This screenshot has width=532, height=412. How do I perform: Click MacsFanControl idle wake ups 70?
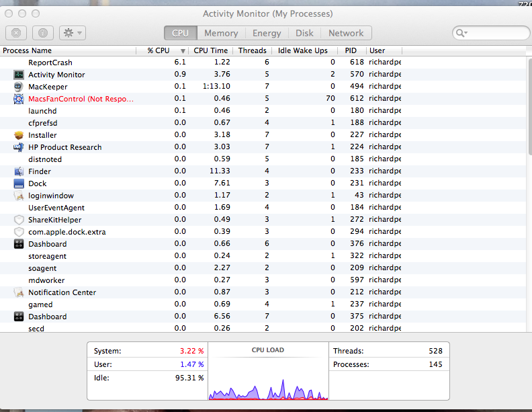tap(330, 98)
